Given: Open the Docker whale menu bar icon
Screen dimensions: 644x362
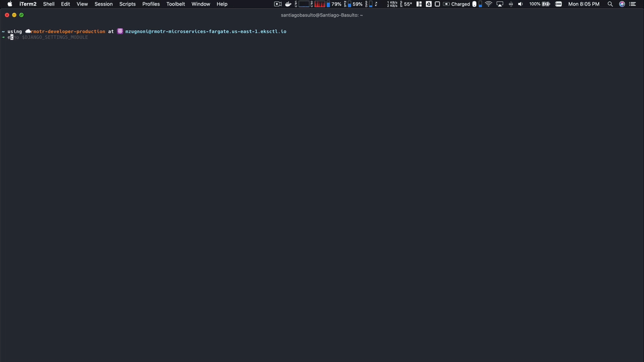Looking at the screenshot, I should 288,4.
